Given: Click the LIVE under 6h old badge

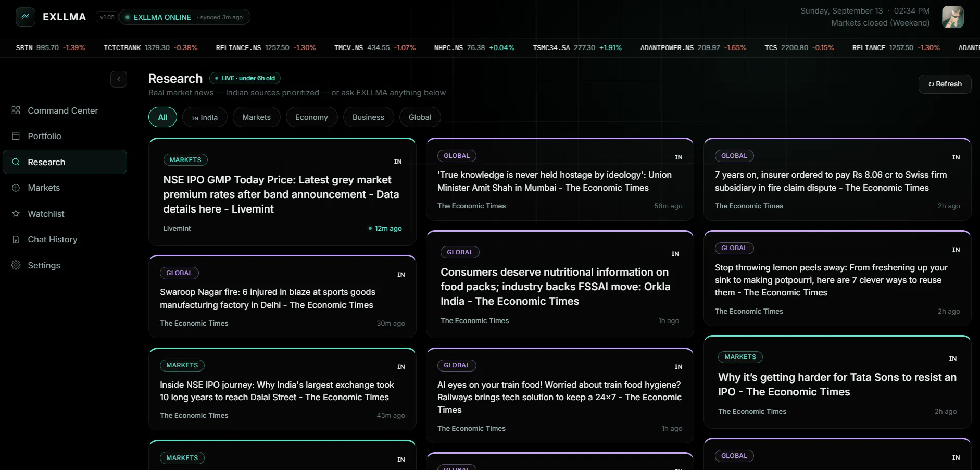Looking at the screenshot, I should tap(245, 78).
